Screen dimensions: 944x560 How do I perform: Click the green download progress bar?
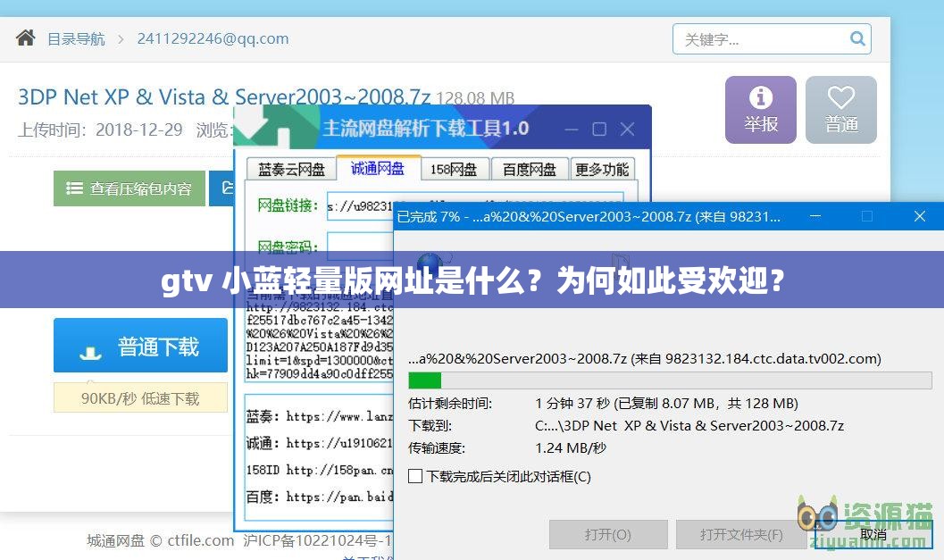click(x=424, y=380)
